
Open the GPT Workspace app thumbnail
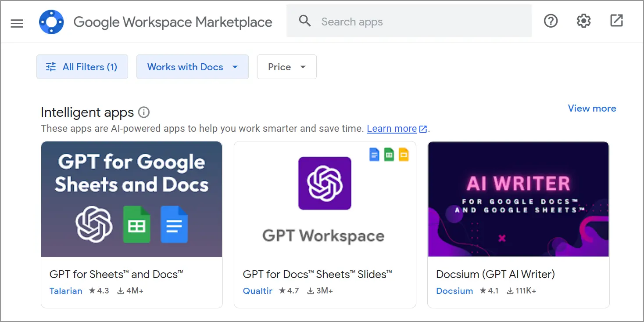click(325, 199)
